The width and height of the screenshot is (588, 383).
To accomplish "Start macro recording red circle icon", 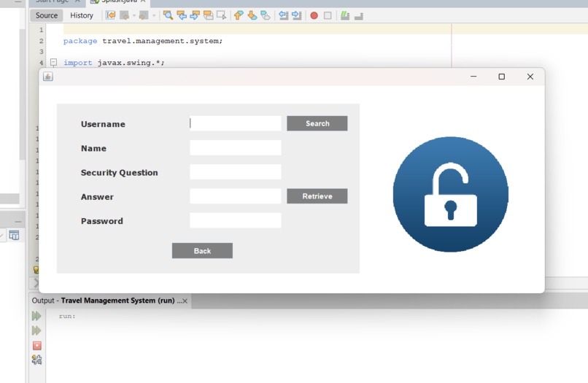I will pos(314,16).
